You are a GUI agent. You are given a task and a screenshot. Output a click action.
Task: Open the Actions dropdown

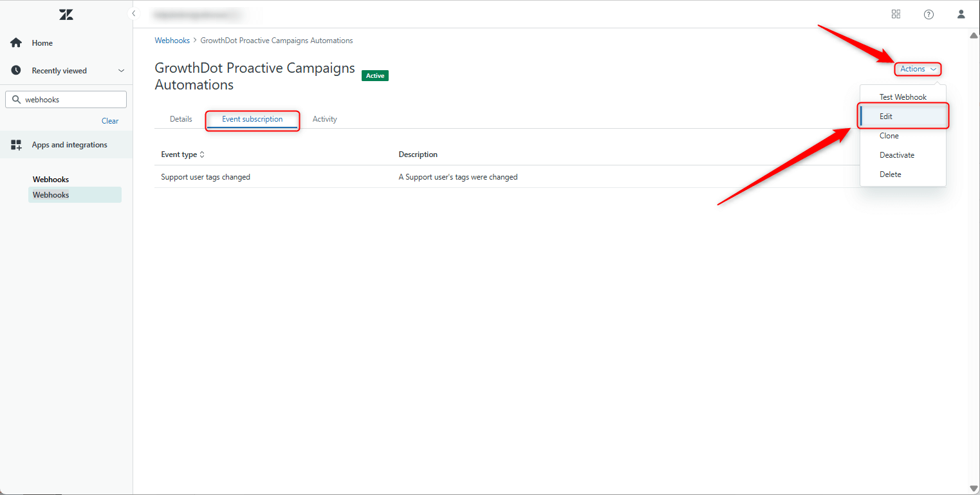(917, 69)
